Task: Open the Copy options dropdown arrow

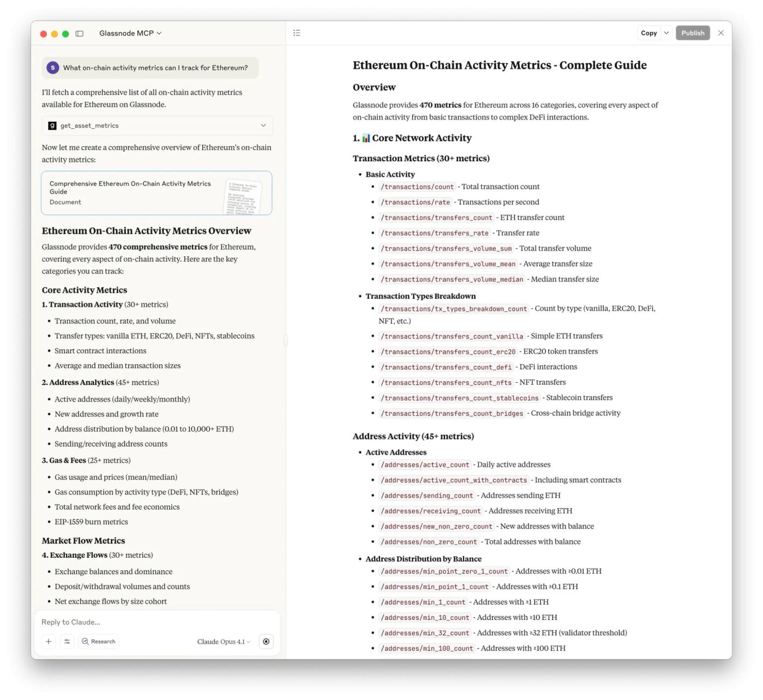Action: (x=666, y=33)
